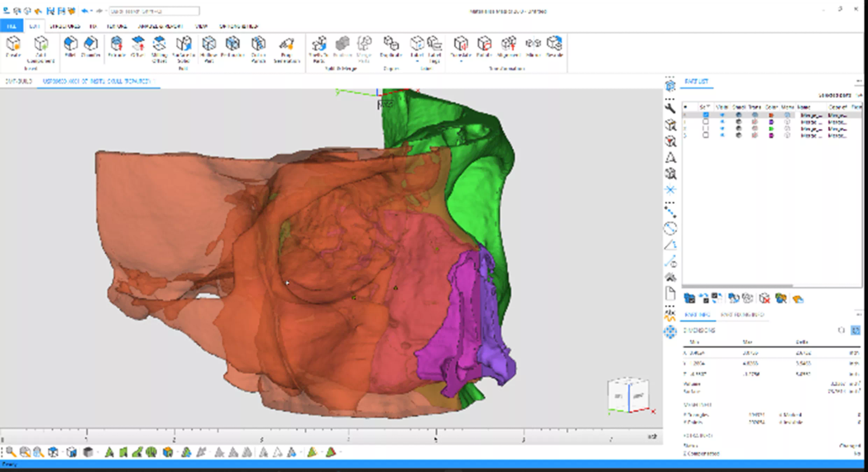868x472 pixels.
Task: Open the Mirror transformation tool
Action: [533, 47]
